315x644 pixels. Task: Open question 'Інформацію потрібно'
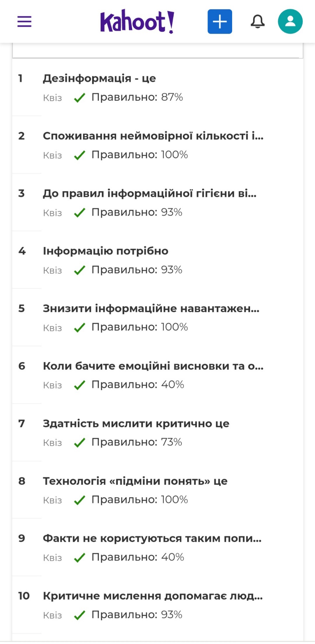pyautogui.click(x=105, y=251)
